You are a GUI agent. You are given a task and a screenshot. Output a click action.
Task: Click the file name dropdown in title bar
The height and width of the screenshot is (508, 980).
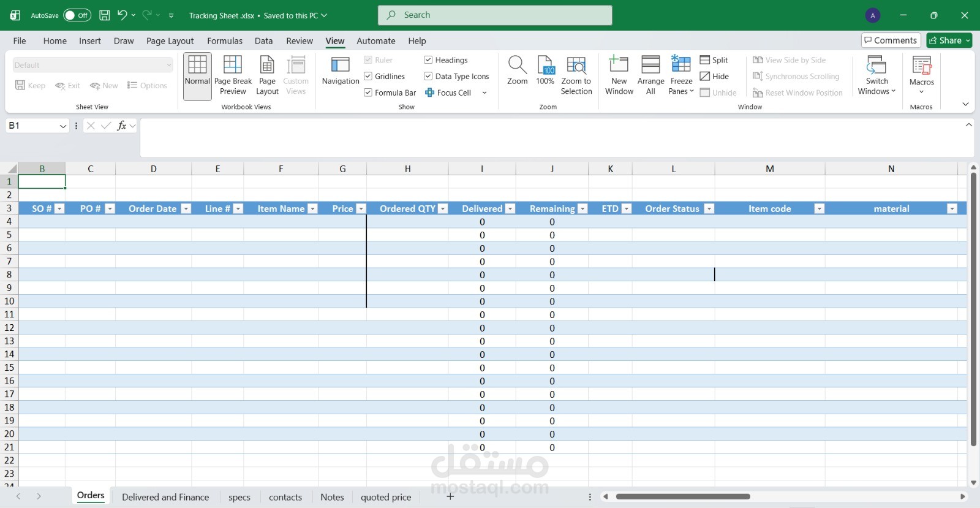tap(324, 15)
